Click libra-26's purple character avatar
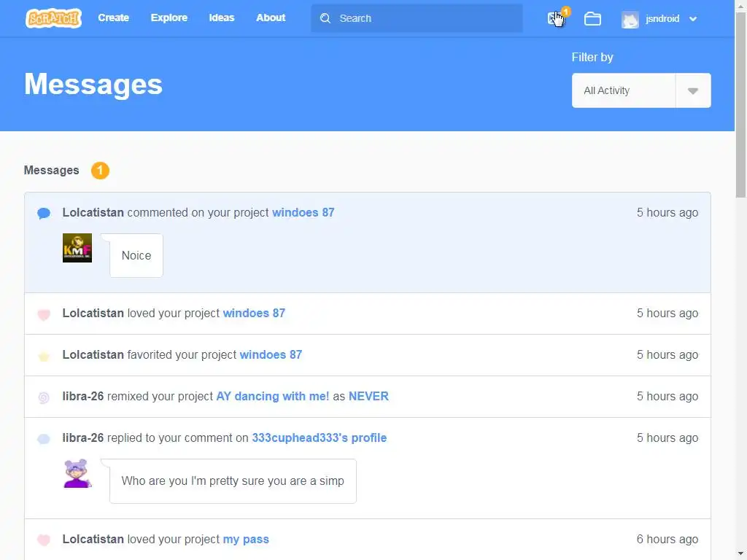The image size is (747, 560). [x=77, y=473]
